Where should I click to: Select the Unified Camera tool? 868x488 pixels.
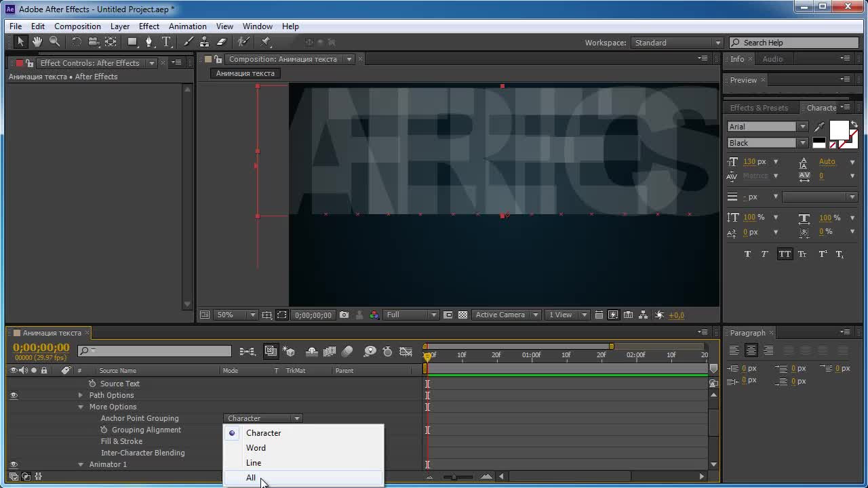[94, 42]
